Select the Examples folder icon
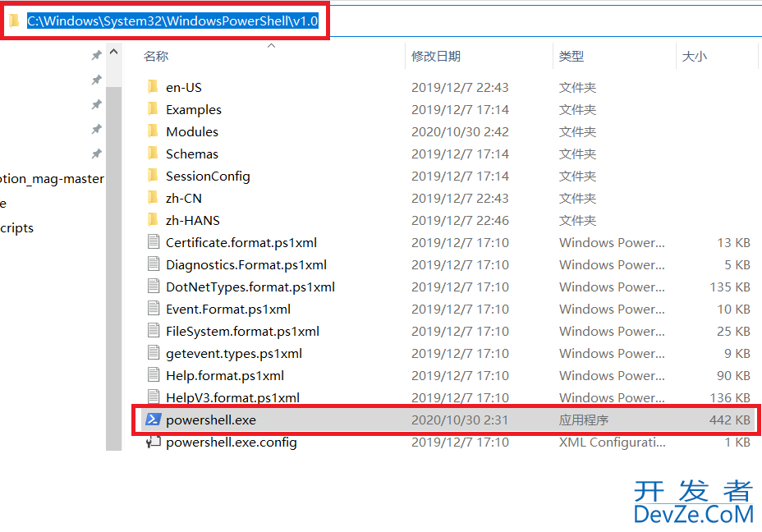Image resolution: width=762 pixels, height=532 pixels. [x=153, y=109]
